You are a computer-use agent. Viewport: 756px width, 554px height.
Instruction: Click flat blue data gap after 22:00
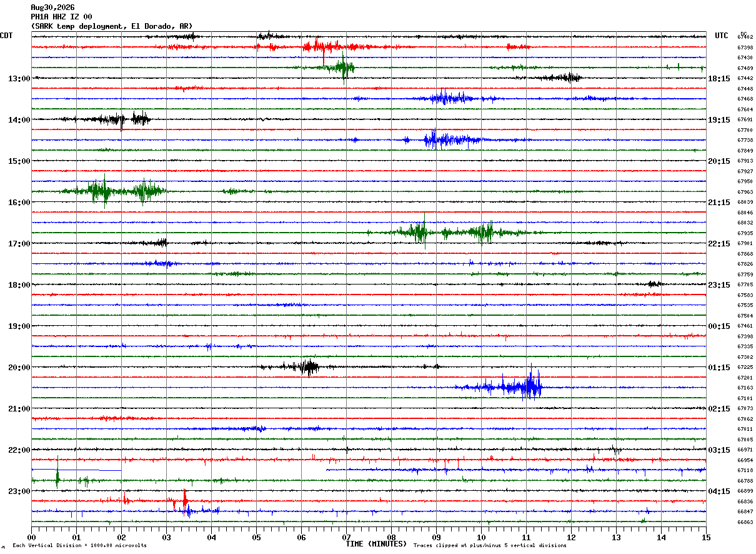[76, 470]
